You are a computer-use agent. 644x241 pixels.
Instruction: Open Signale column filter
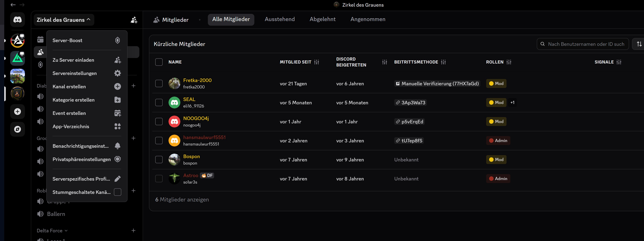tap(619, 62)
